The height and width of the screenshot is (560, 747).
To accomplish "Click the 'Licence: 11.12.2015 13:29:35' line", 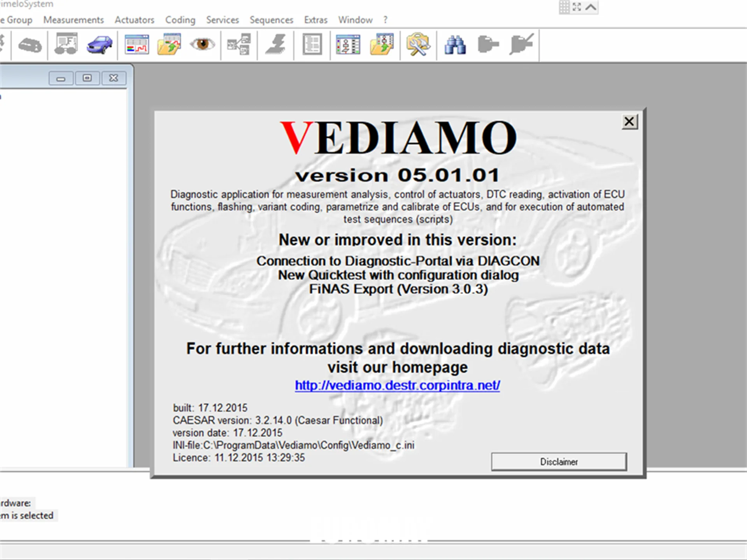I will coord(239,458).
